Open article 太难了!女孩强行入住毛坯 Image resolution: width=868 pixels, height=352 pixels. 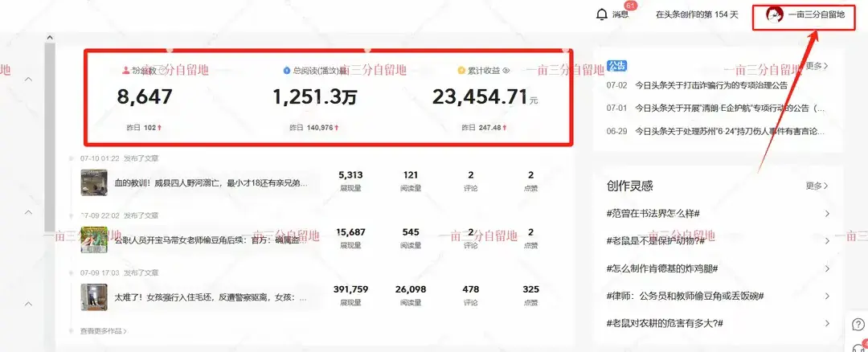point(211,298)
